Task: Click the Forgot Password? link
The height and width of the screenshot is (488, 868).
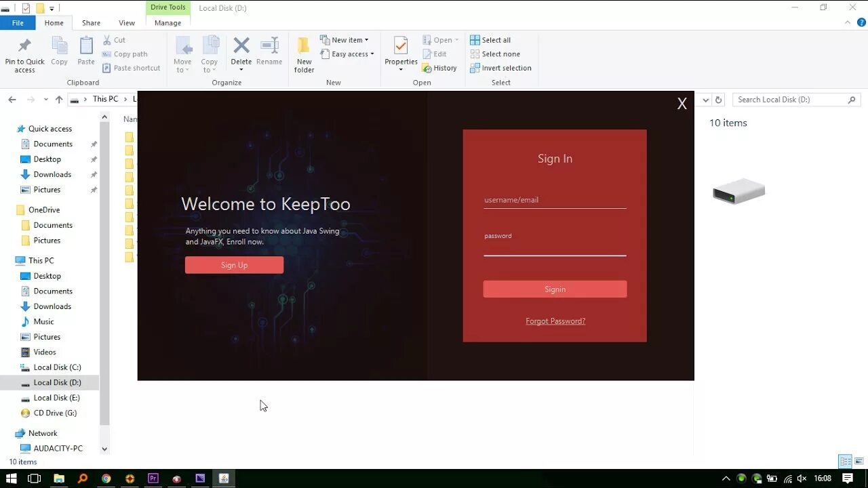Action: (x=555, y=321)
